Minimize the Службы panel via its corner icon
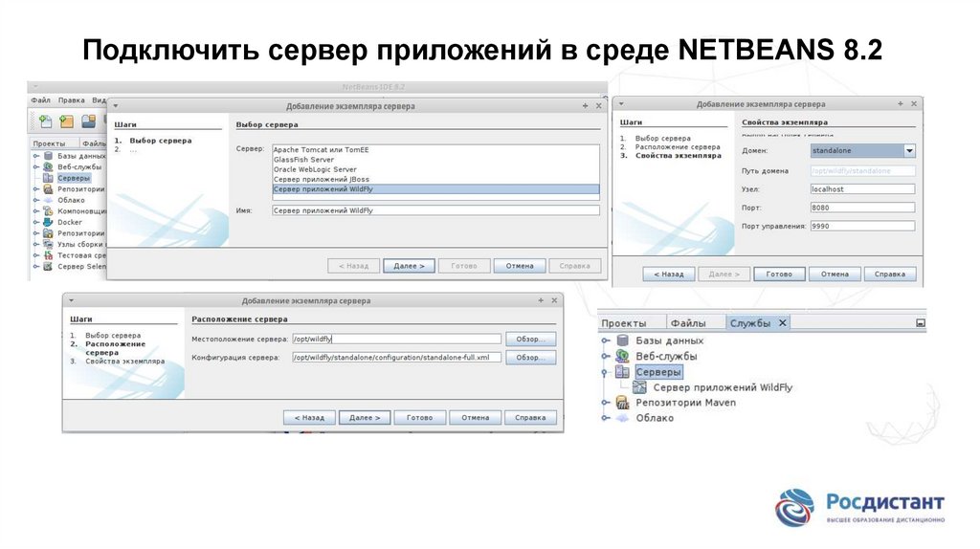 click(920, 323)
